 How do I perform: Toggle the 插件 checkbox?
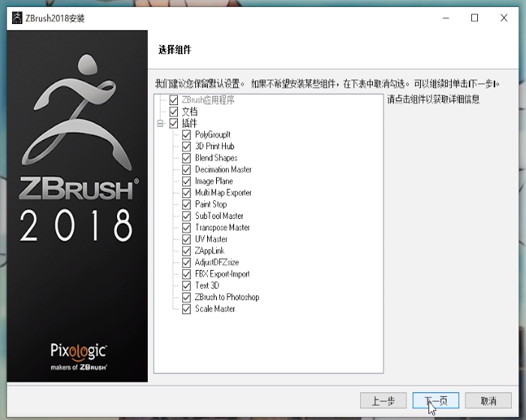coord(173,123)
